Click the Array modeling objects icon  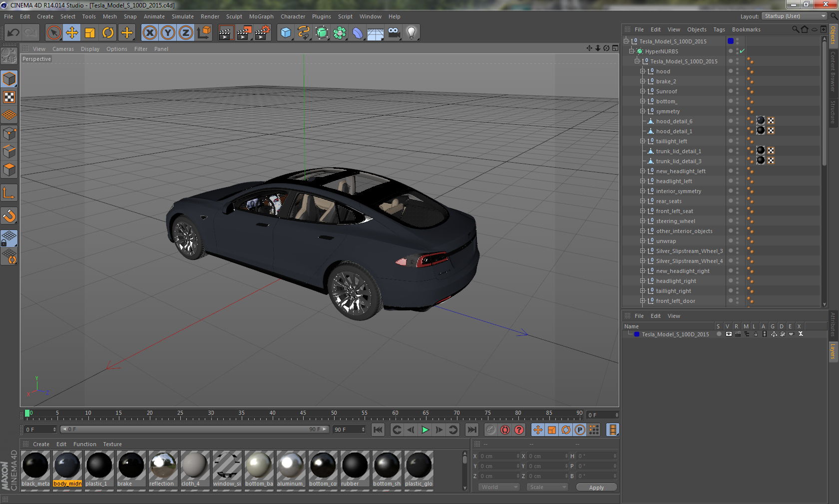click(340, 33)
